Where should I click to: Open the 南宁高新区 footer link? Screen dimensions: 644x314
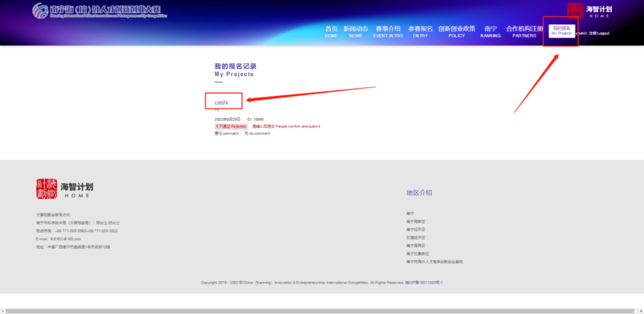pos(416,222)
